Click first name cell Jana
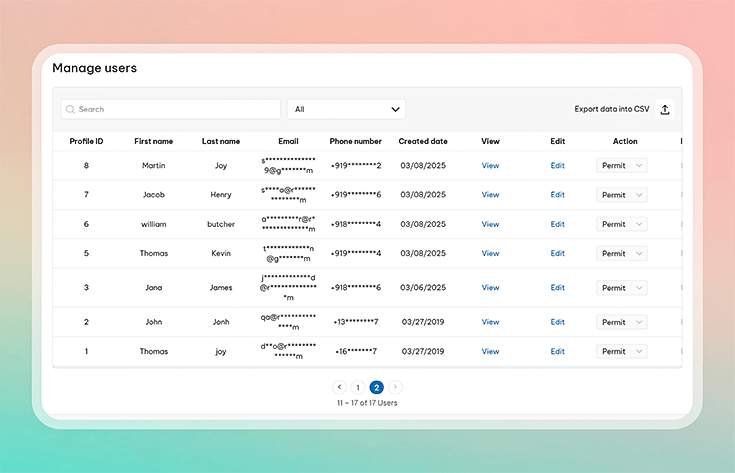This screenshot has width=735, height=473. (154, 287)
